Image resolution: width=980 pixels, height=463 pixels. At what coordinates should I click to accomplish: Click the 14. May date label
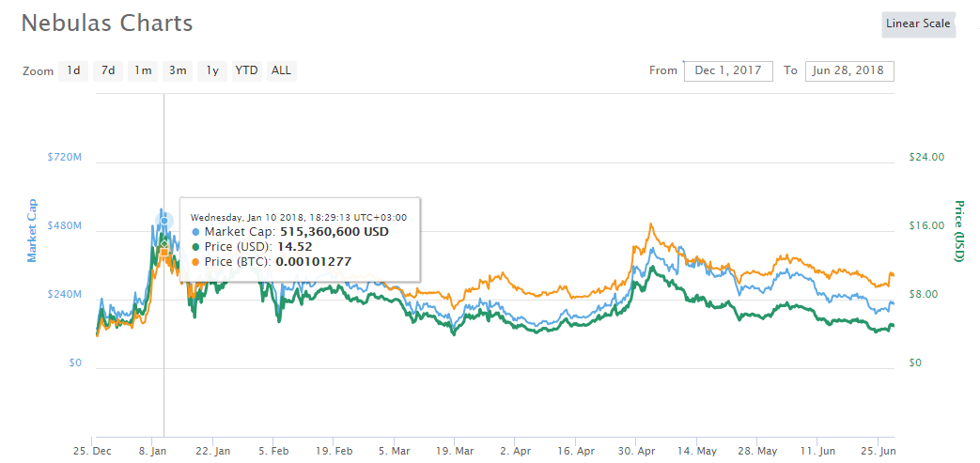coord(696,451)
